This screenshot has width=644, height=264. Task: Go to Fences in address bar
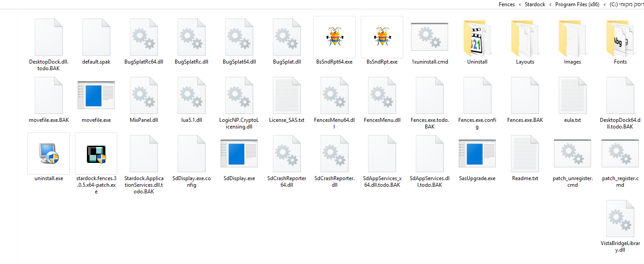click(506, 4)
